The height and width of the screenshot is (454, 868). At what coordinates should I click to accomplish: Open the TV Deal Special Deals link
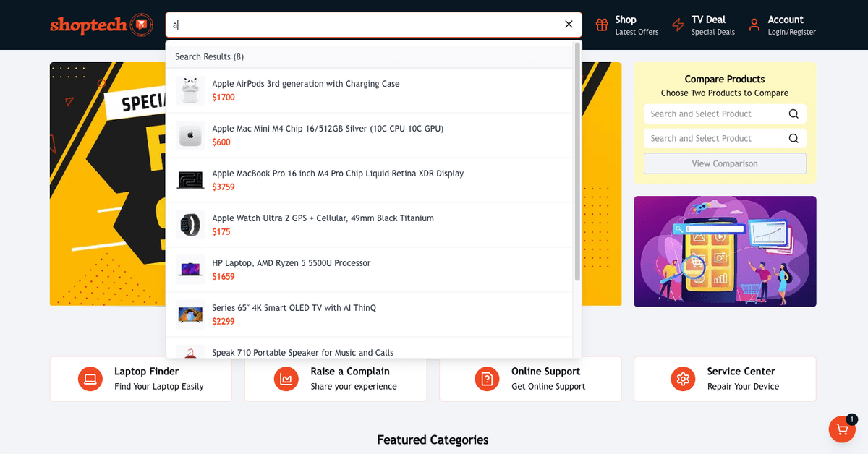tap(703, 25)
